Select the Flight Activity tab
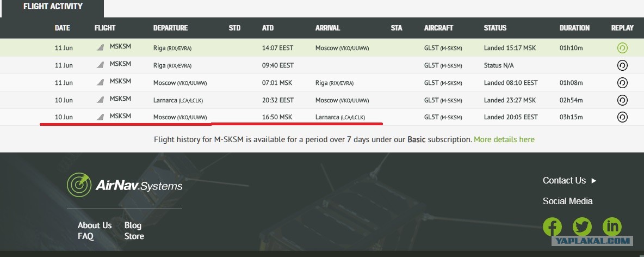Viewport: 644px width, 257px height. 53,7
